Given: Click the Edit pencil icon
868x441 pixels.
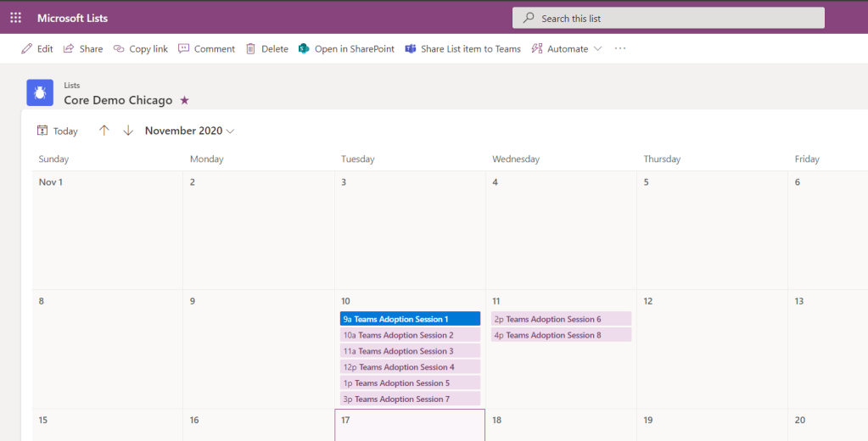Looking at the screenshot, I should click(27, 49).
